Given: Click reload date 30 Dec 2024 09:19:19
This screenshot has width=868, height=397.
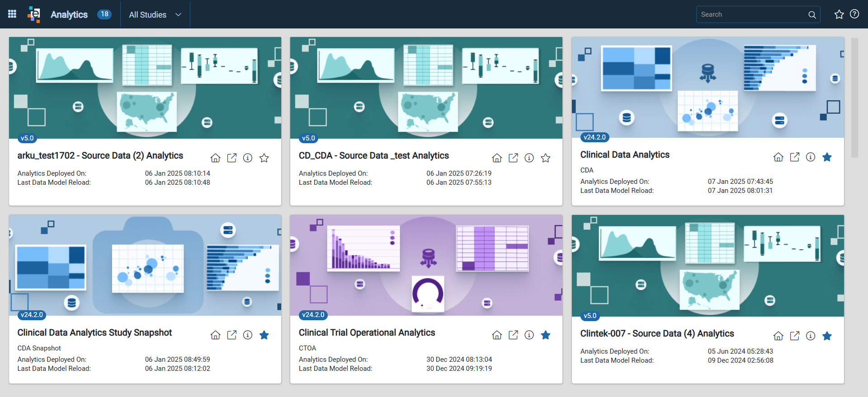Looking at the screenshot, I should point(459,369).
